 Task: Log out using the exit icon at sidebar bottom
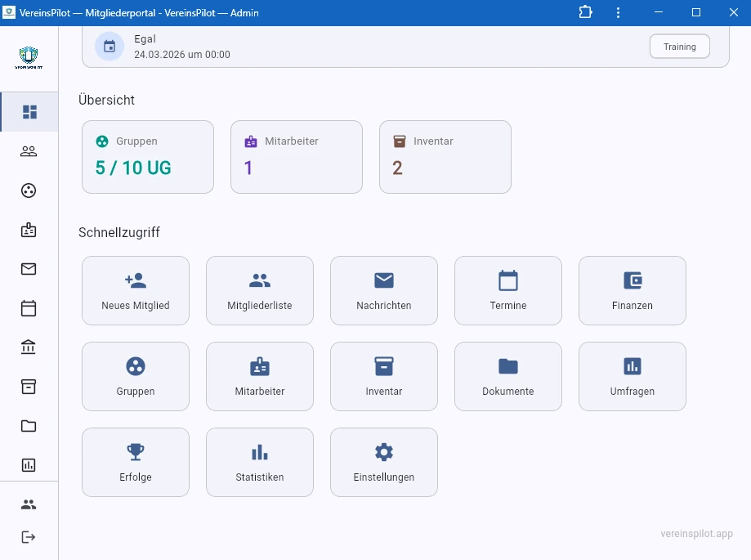click(x=29, y=537)
